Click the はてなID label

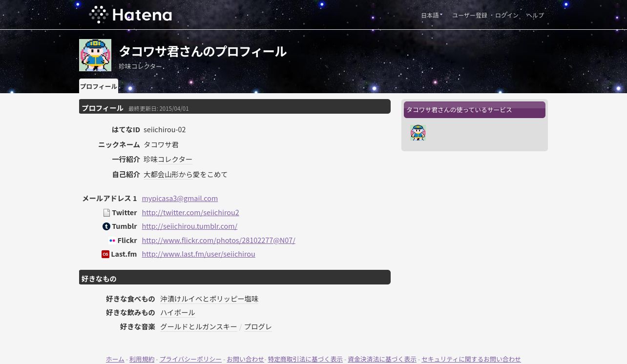(x=126, y=129)
